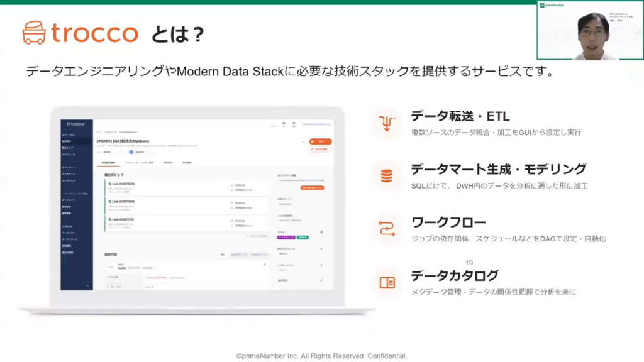The width and height of the screenshot is (644, 362).
Task: Click the trocco cart logo icon
Action: point(34,33)
